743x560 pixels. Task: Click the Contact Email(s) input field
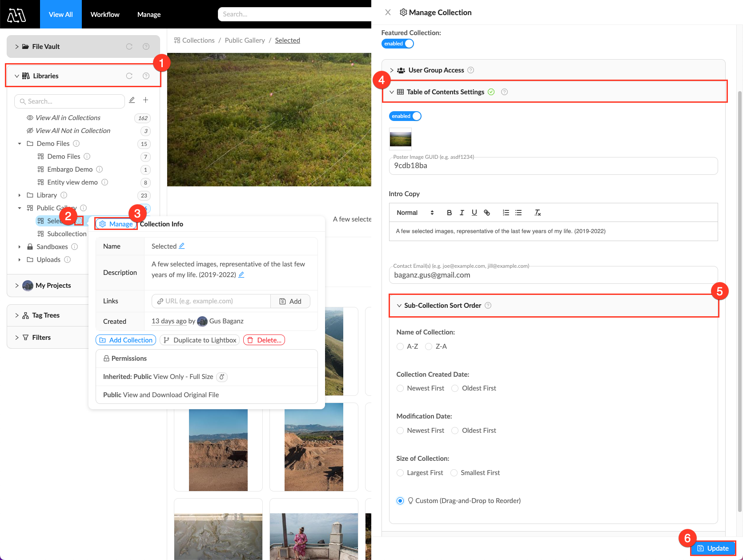click(x=553, y=275)
